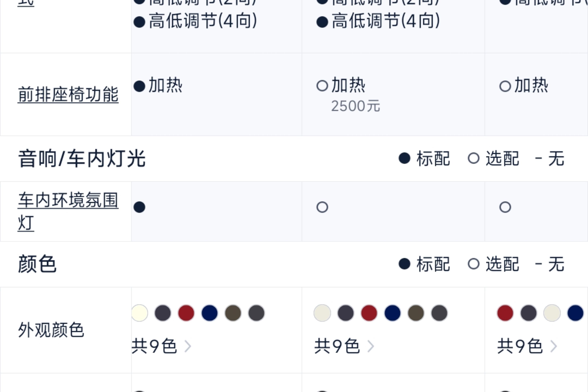
Task: Toggle the second column's ambient light option circle
Action: [x=322, y=207]
